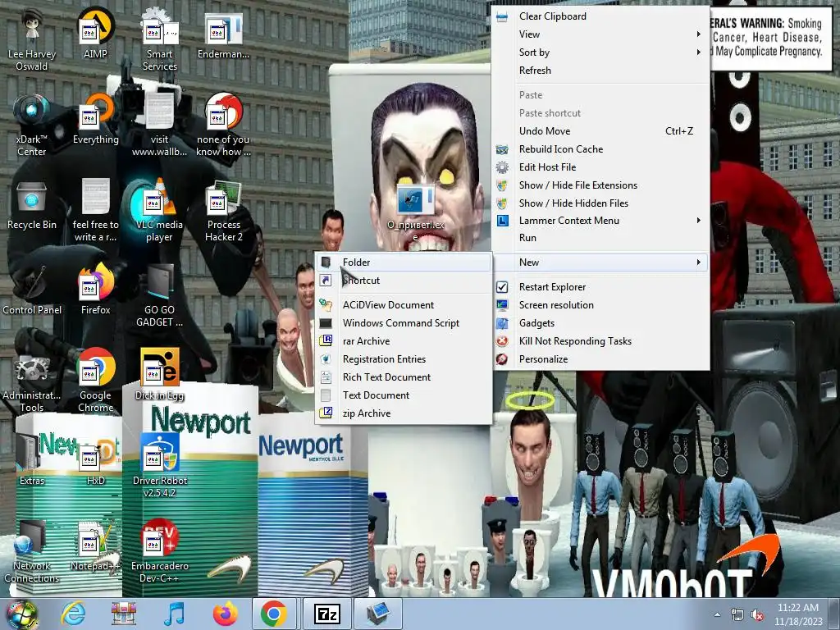
Task: Choose Run in context menu
Action: [601, 238]
